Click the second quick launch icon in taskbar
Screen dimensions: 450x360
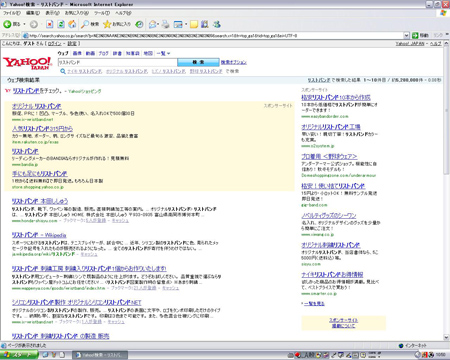tap(54, 355)
